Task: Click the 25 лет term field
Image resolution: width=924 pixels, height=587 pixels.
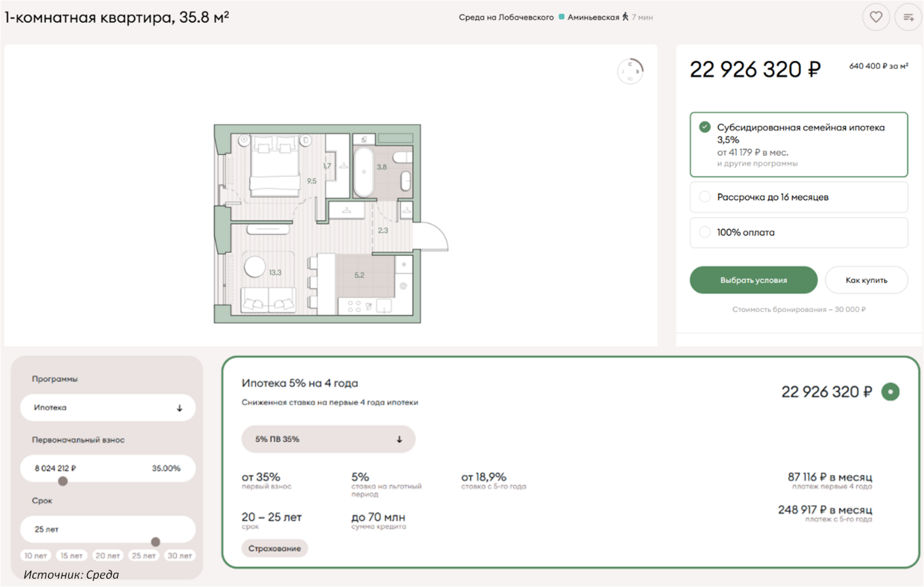Action: click(x=108, y=529)
